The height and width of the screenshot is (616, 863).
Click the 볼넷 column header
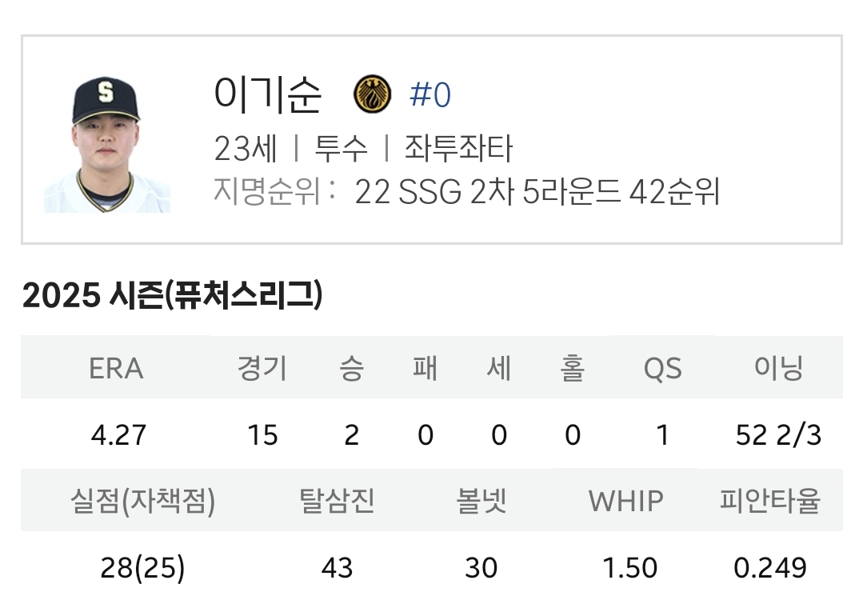[481, 500]
